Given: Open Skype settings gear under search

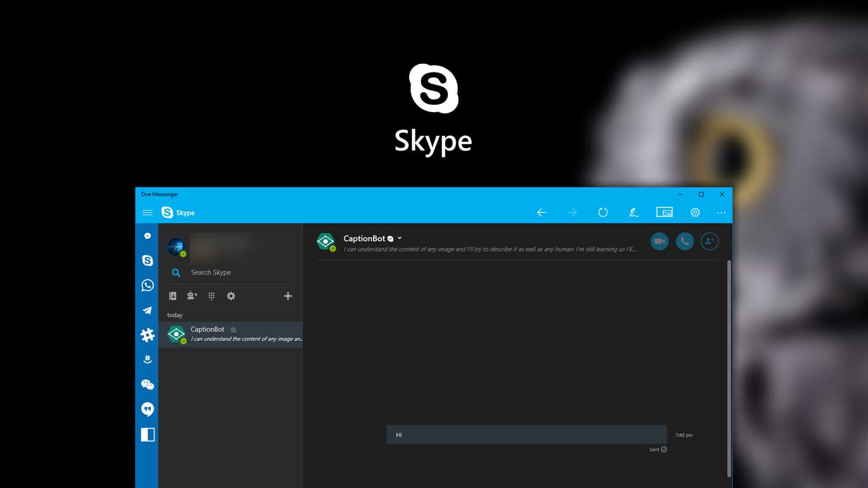Looking at the screenshot, I should pos(231,296).
